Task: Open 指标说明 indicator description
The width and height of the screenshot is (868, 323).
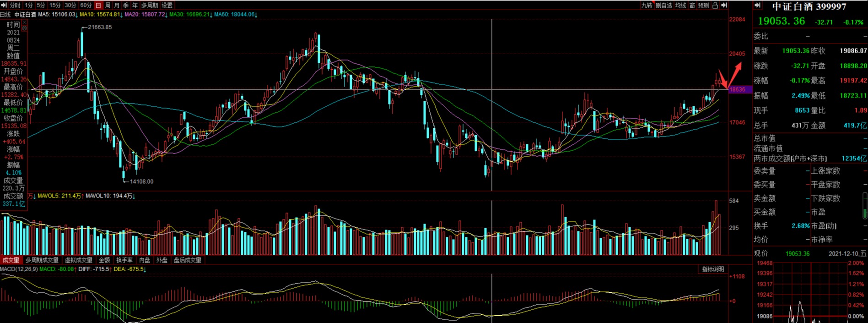Action: (713, 269)
